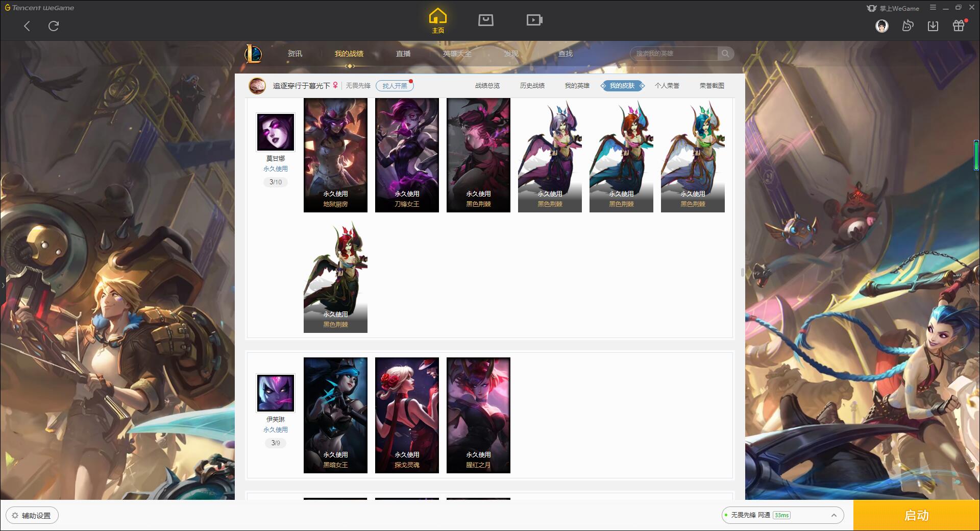The width and height of the screenshot is (980, 531).
Task: Open 辅助设置 assist settings
Action: 32,516
